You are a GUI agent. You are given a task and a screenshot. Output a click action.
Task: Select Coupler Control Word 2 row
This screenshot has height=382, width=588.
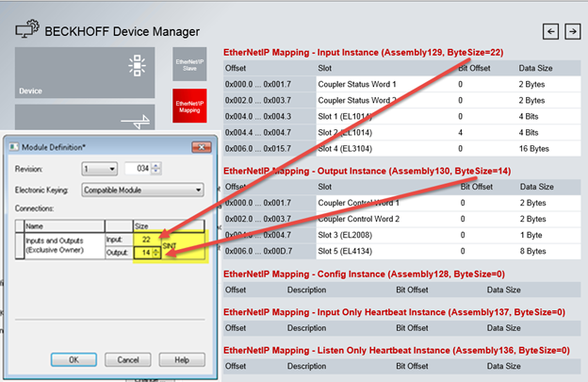[x=402, y=219]
